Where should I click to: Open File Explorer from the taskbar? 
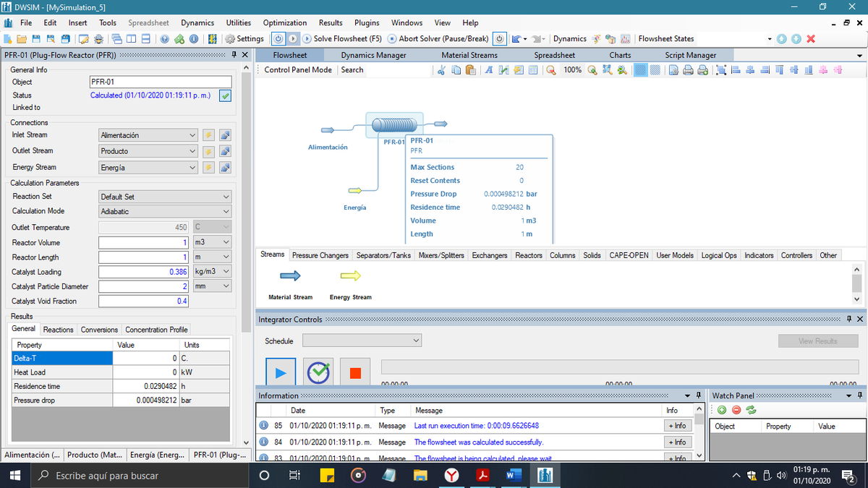[420, 475]
